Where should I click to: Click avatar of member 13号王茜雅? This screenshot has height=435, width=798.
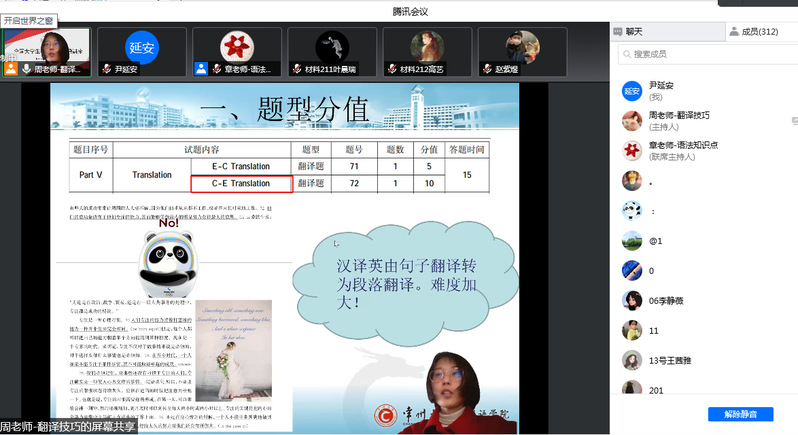pyautogui.click(x=632, y=360)
